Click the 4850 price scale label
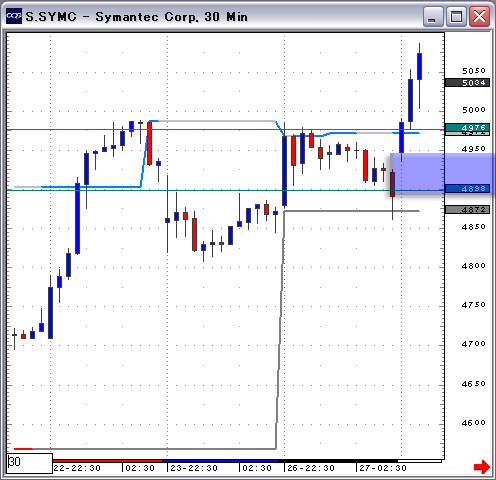The height and width of the screenshot is (480, 496). (474, 227)
